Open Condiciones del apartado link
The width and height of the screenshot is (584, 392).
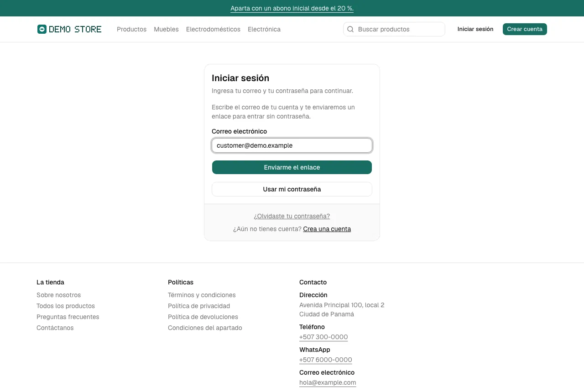pyautogui.click(x=205, y=328)
